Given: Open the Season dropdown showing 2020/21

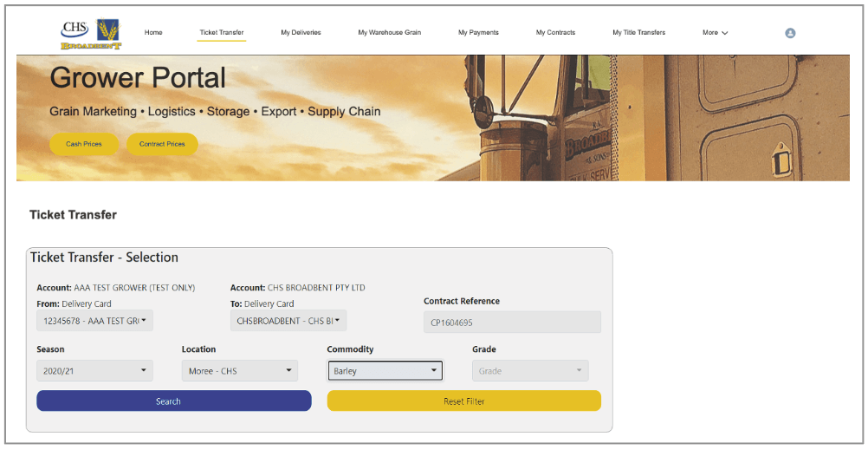Looking at the screenshot, I should tap(94, 371).
